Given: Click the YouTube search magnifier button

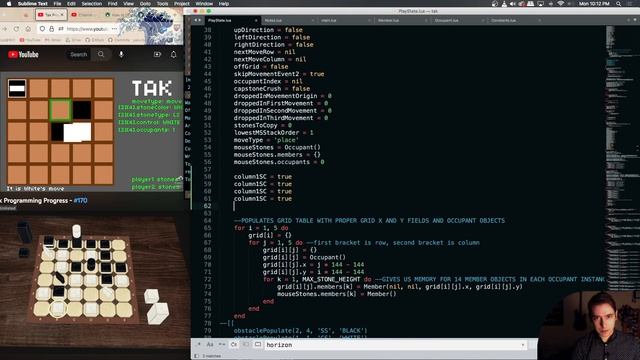Looking at the screenshot, I should click(x=101, y=54).
